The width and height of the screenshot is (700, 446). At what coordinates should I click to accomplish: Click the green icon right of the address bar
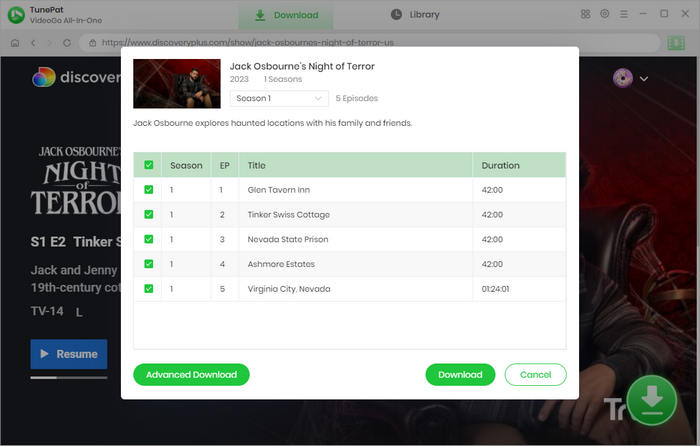coord(676,43)
